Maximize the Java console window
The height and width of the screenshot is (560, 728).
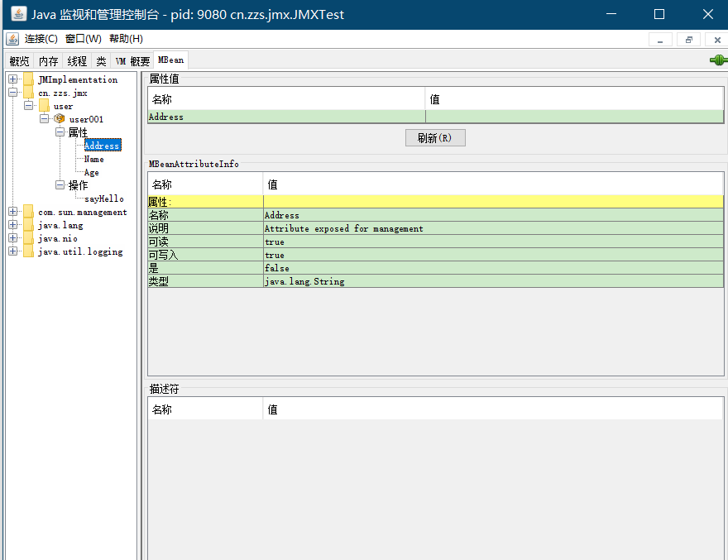click(659, 14)
